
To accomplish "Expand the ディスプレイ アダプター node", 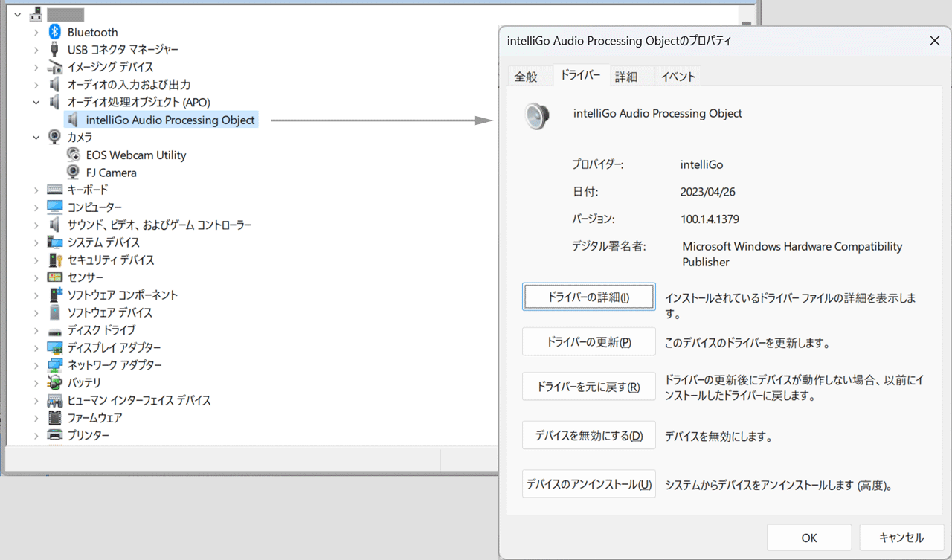I will (x=36, y=347).
